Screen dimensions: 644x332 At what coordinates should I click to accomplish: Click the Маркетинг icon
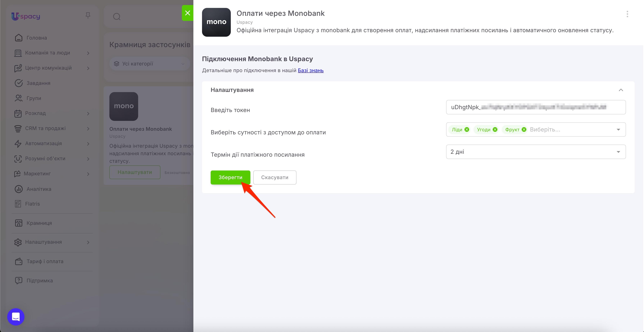(x=17, y=174)
